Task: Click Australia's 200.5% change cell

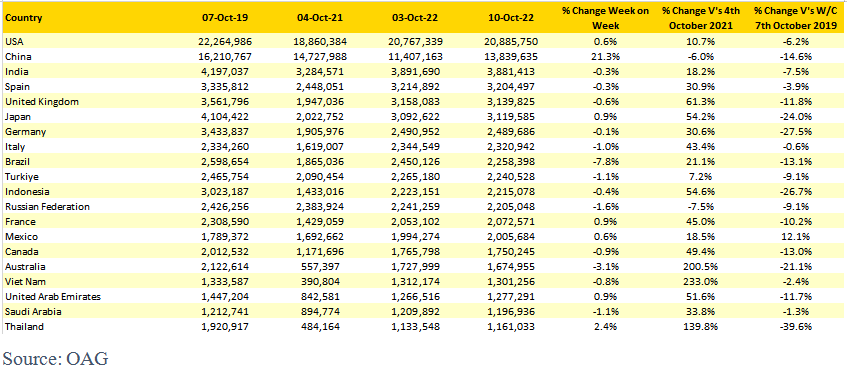Action: 701,267
